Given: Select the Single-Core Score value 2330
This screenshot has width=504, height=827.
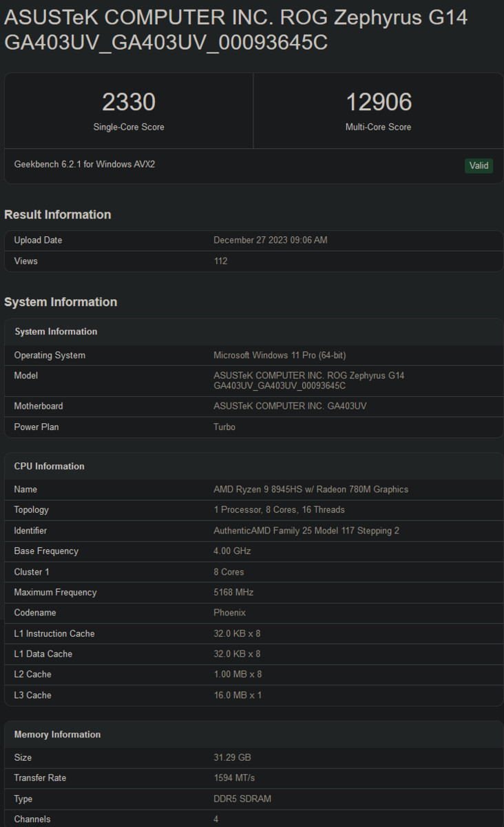Looking at the screenshot, I should coord(129,102).
